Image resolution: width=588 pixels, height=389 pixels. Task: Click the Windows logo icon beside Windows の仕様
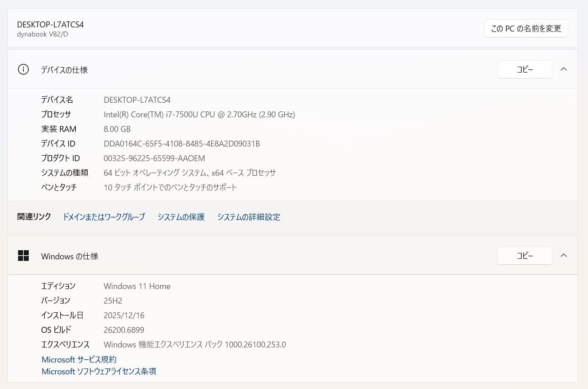point(23,256)
